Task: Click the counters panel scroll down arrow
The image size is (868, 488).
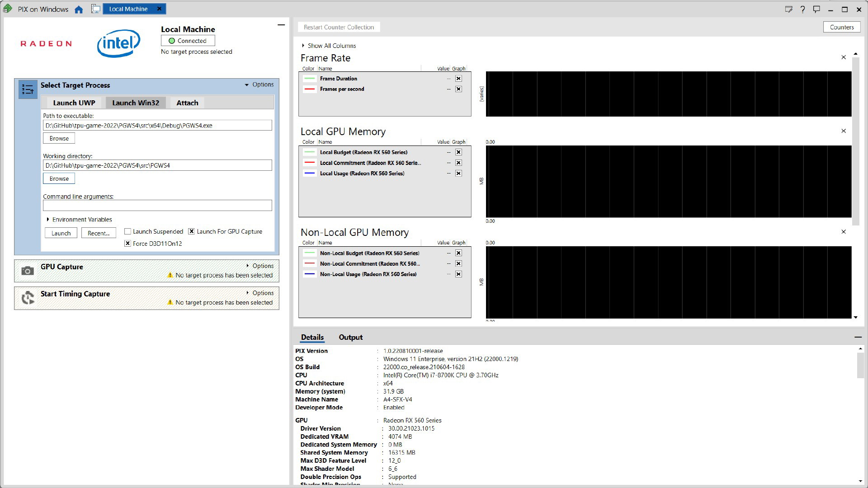Action: [856, 317]
